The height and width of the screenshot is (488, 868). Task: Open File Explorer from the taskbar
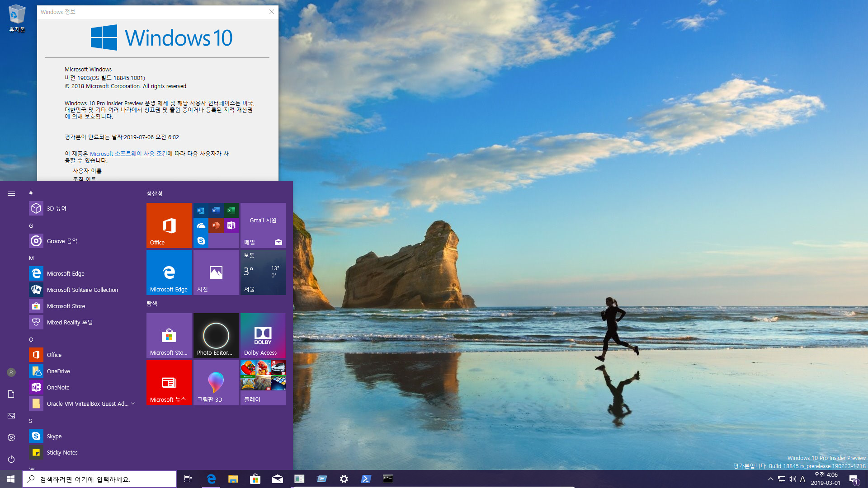tap(233, 479)
